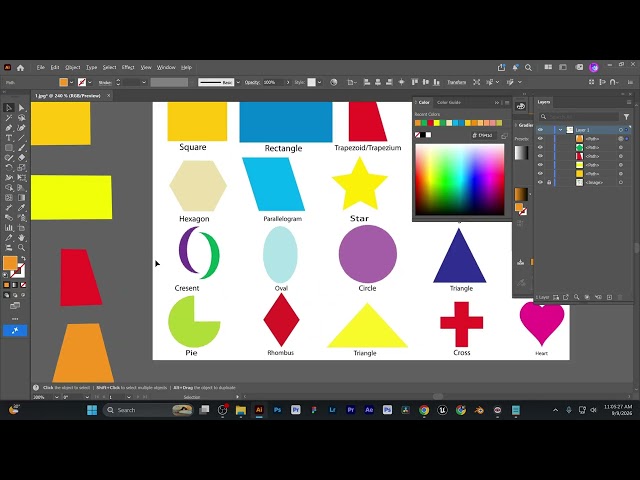
Task: Open Adobe Photoshop from taskbar
Action: (278, 410)
